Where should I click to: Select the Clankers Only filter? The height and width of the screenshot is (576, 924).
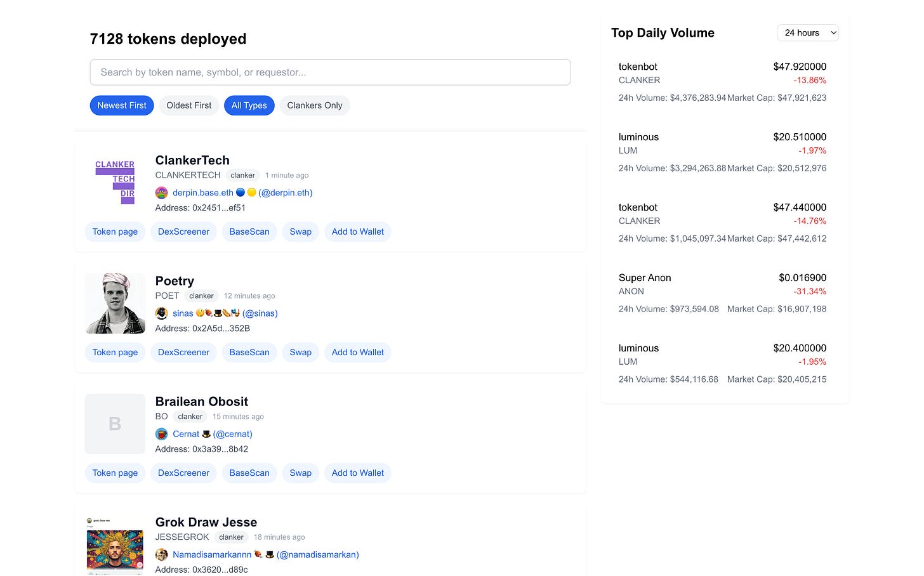coord(315,105)
